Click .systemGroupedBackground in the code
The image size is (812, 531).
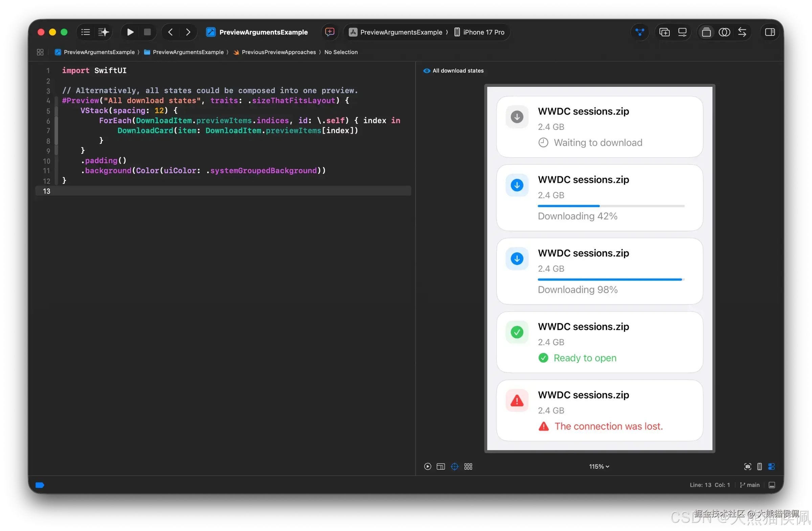click(x=261, y=170)
